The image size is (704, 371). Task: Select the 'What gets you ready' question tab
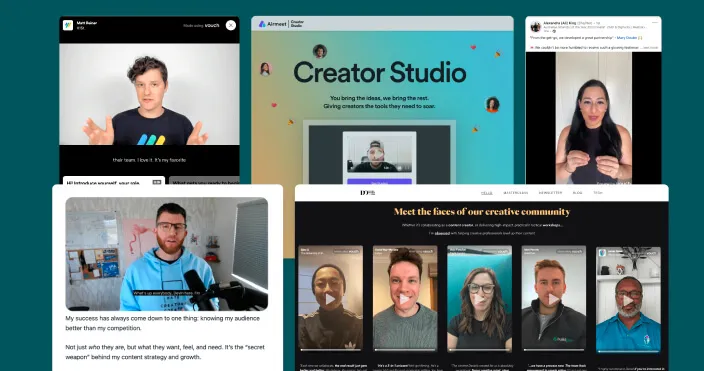tap(205, 181)
